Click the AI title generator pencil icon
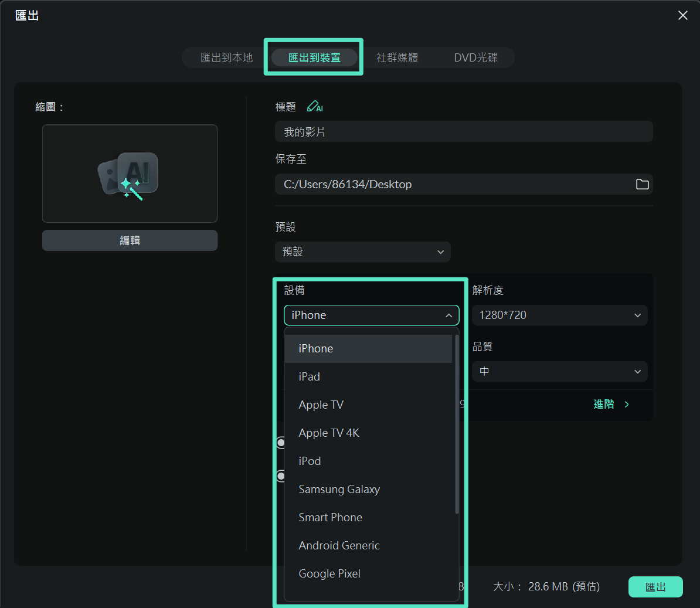Screen dimensions: 700x608 (315, 107)
